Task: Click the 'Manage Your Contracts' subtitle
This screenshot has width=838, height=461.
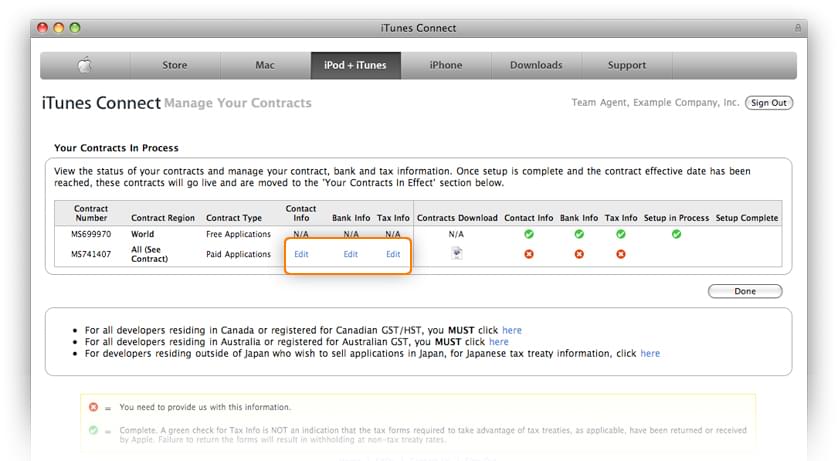Action: [238, 103]
